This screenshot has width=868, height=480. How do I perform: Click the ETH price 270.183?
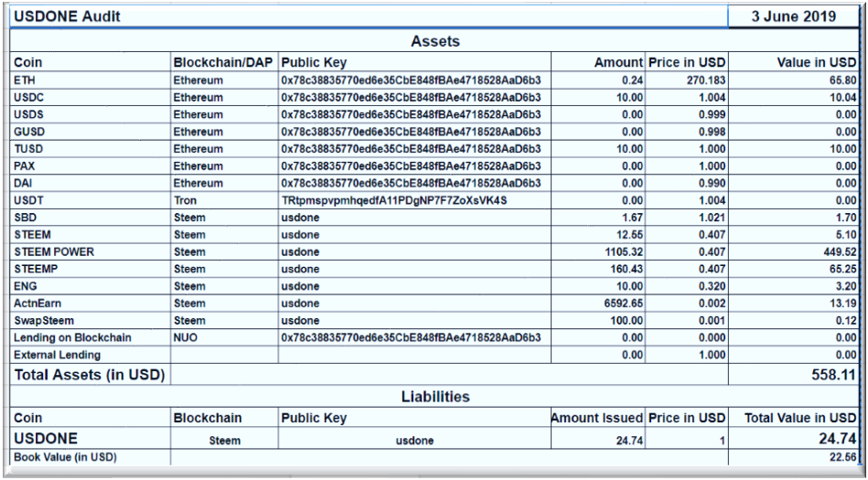point(686,80)
